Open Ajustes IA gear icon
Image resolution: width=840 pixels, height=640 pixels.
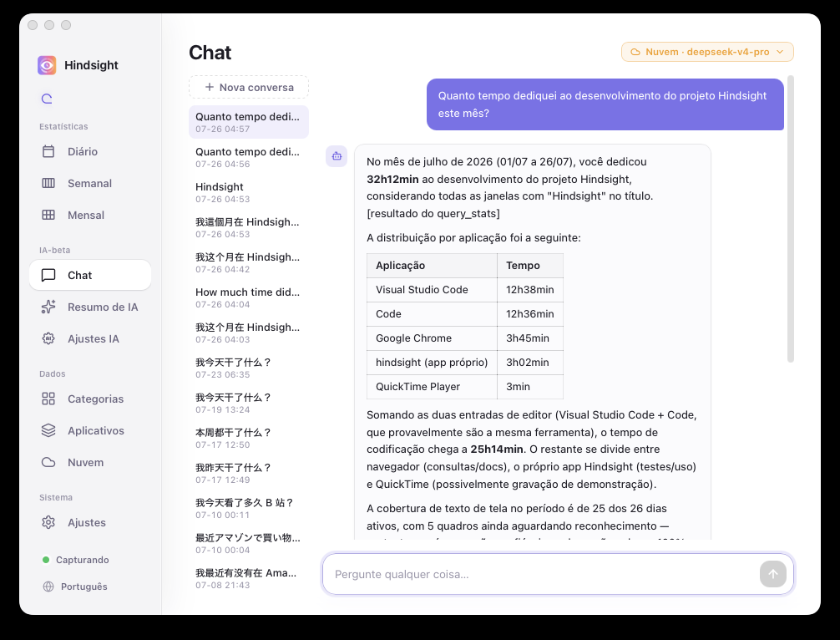48,338
